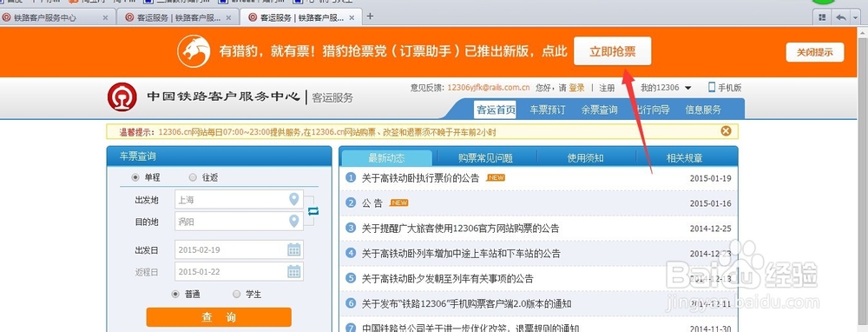
Task: Click the orange 查询 search button
Action: point(219,317)
